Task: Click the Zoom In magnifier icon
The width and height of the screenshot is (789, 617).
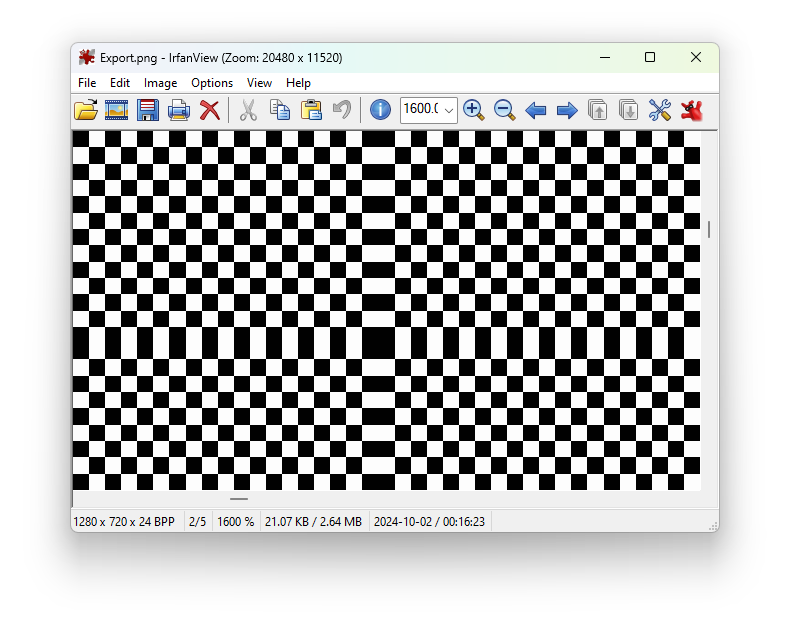Action: pos(474,110)
